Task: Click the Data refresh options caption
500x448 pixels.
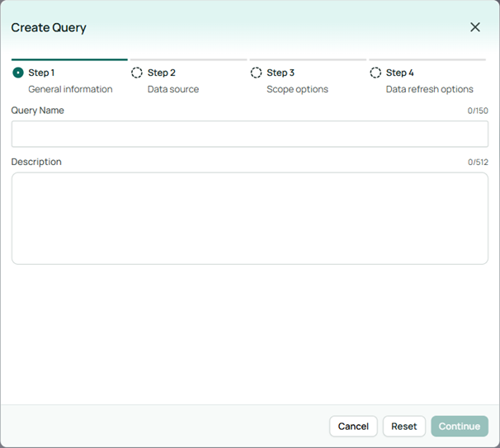Action: (x=430, y=89)
